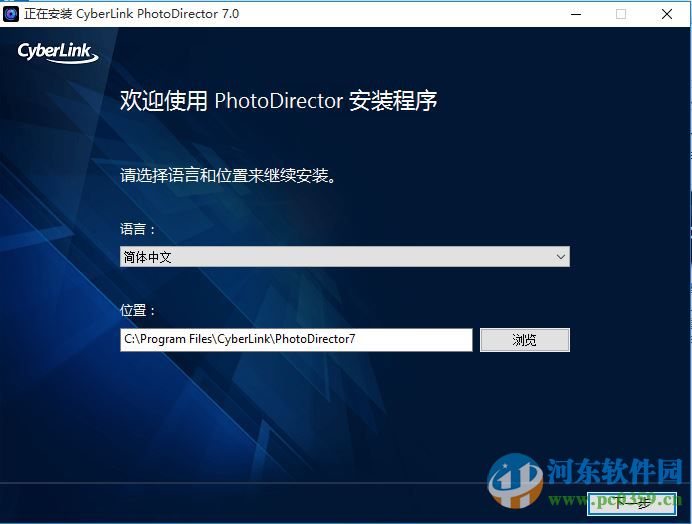Close the installer window

tap(667, 14)
